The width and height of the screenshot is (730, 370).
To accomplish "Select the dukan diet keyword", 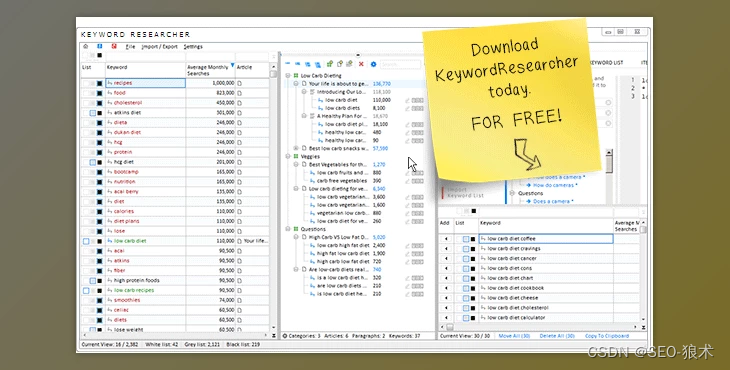I will (x=127, y=133).
